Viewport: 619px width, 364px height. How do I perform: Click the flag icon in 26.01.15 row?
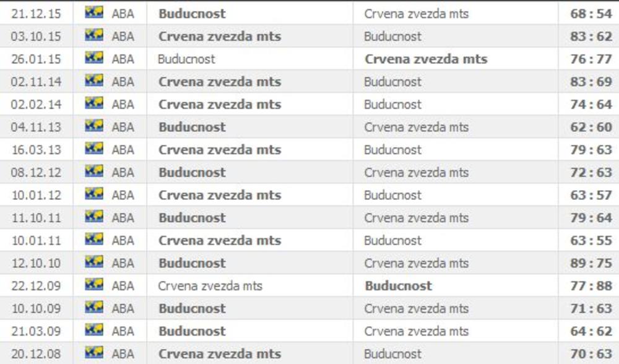pyautogui.click(x=94, y=58)
